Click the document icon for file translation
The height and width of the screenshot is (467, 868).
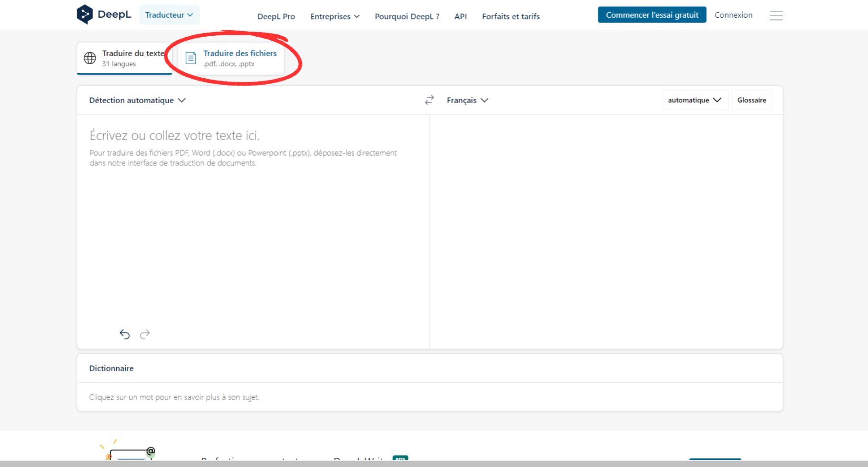191,58
